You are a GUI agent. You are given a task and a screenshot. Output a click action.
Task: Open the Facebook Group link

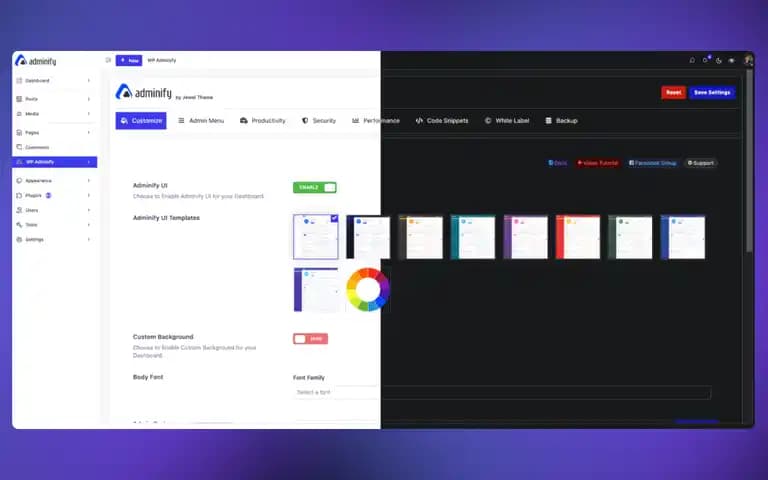pos(652,163)
